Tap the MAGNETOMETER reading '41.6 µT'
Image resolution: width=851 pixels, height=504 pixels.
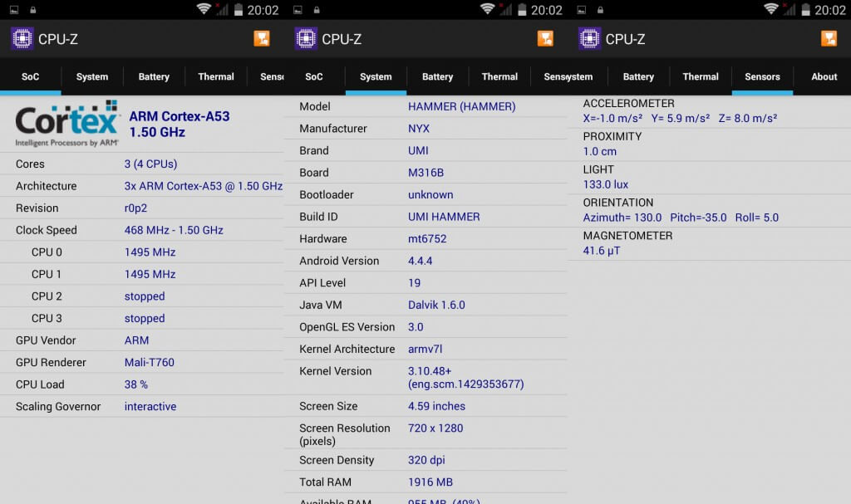(602, 251)
